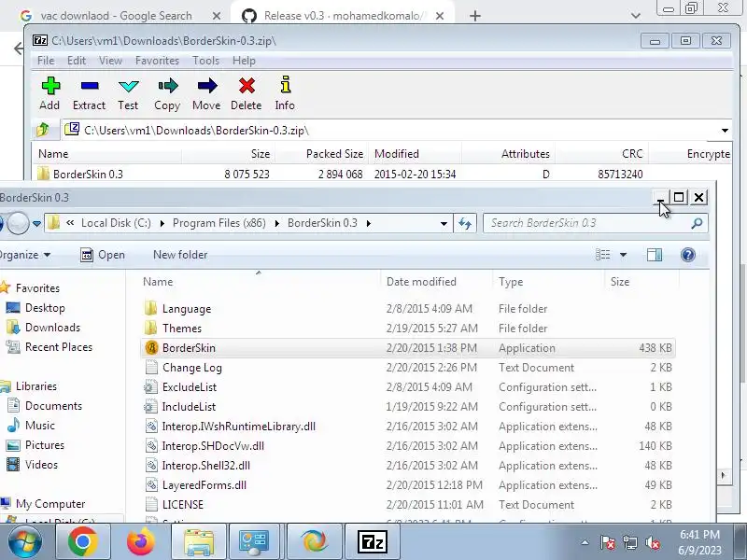Screen dimensions: 747x560
Task: Launch Firefox from the taskbar
Action: [x=141, y=542]
